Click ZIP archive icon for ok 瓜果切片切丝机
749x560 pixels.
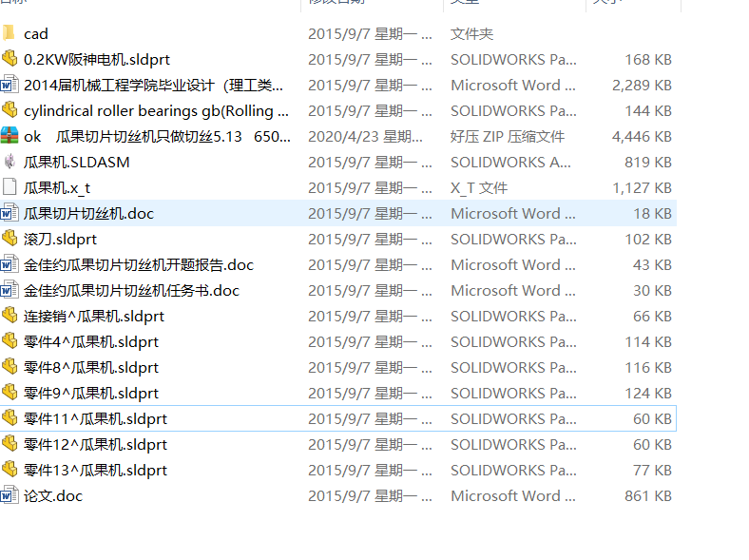point(10,136)
